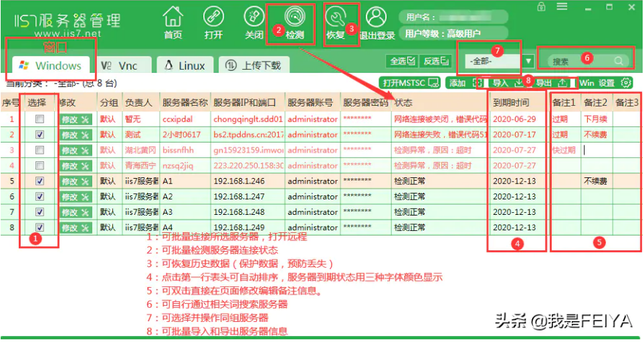Click the search magnifier icon
This screenshot has height=342, width=644.
619,62
